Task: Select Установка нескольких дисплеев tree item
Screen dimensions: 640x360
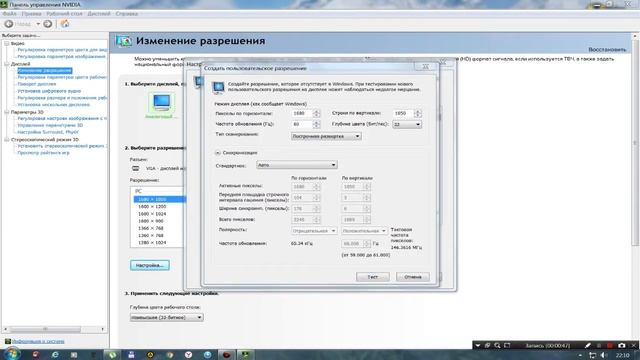Action: (53, 105)
